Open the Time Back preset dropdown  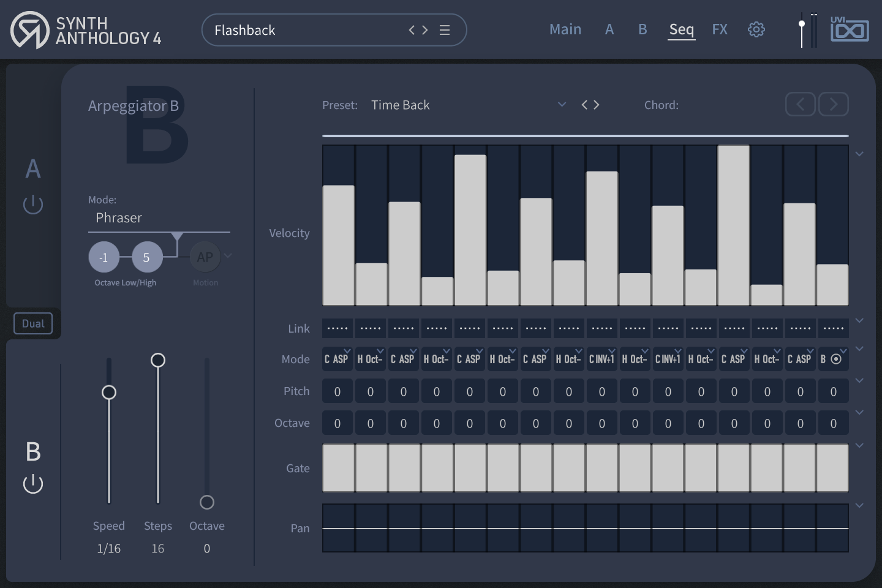point(562,104)
